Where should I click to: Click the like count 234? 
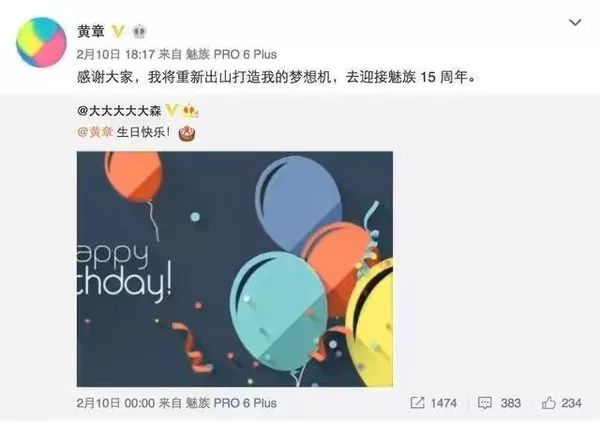click(x=572, y=403)
